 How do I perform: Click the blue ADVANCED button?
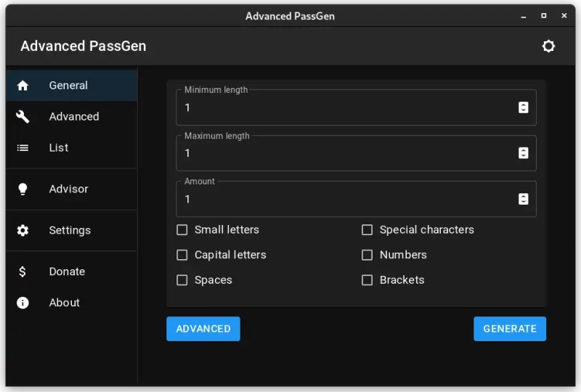coord(203,329)
